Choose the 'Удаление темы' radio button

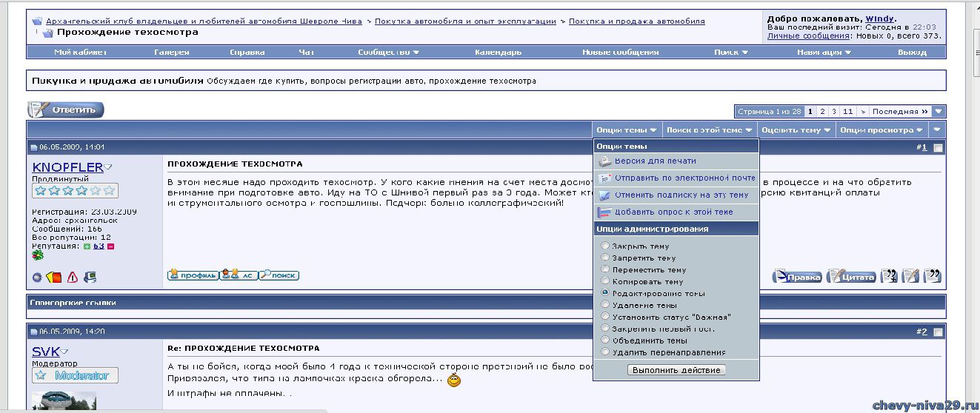point(605,305)
